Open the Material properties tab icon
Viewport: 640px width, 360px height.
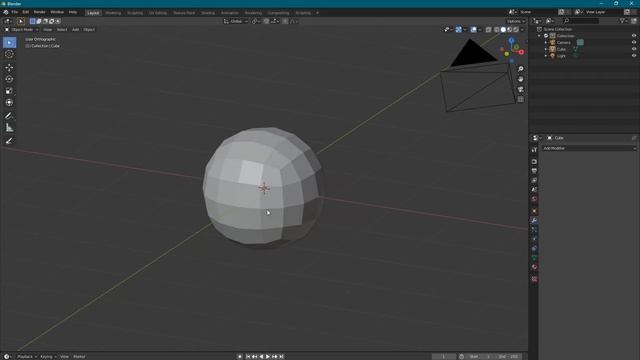[x=534, y=267]
